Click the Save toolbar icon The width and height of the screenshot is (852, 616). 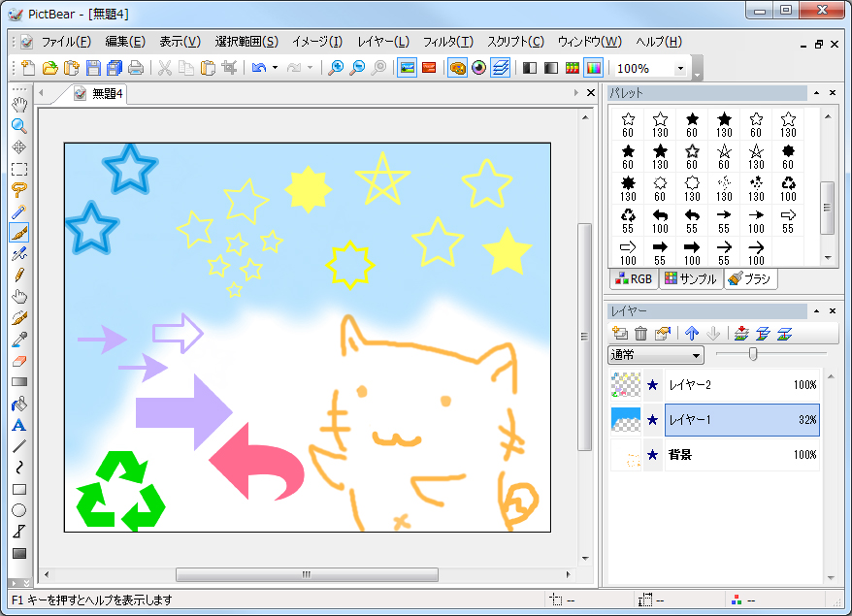click(x=93, y=68)
